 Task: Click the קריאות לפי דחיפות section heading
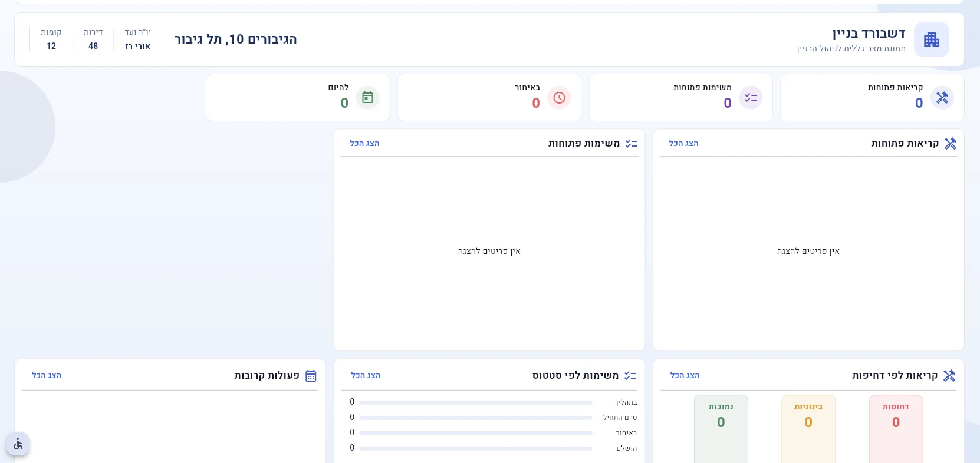click(895, 376)
